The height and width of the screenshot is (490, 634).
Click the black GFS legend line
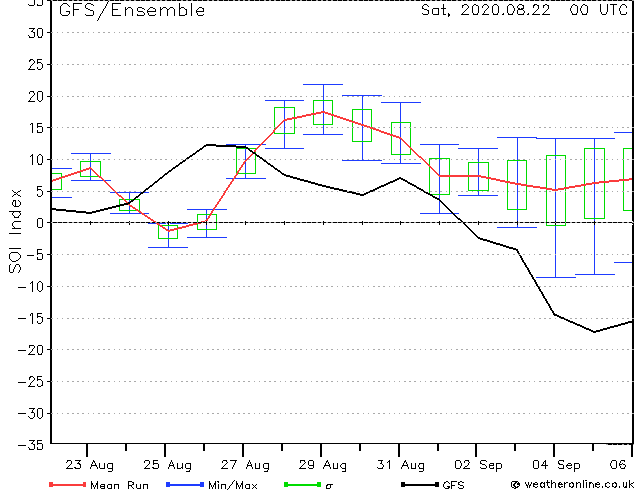[420, 484]
